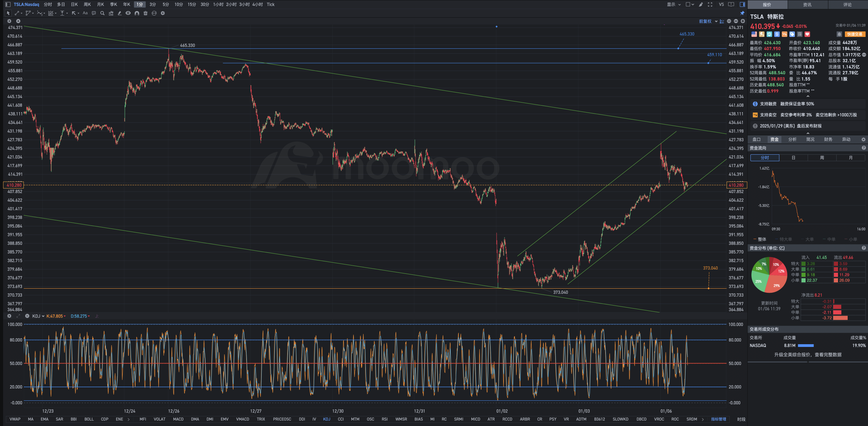This screenshot has width=868, height=426.
Task: Open main chart settings gear
Action: pyautogui.click(x=9, y=21)
